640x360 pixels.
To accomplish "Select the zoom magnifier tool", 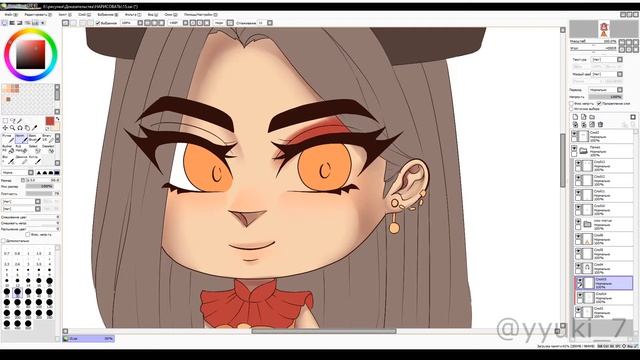I will click(x=13, y=128).
